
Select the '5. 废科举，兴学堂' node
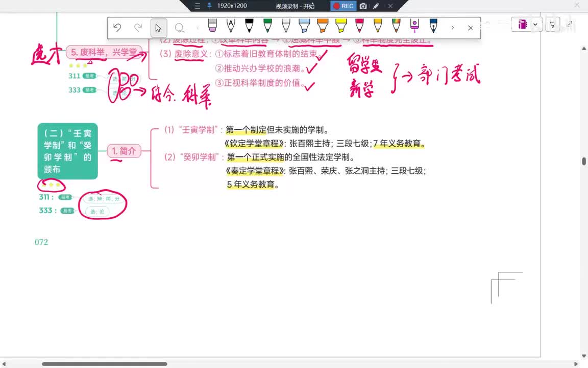point(104,52)
